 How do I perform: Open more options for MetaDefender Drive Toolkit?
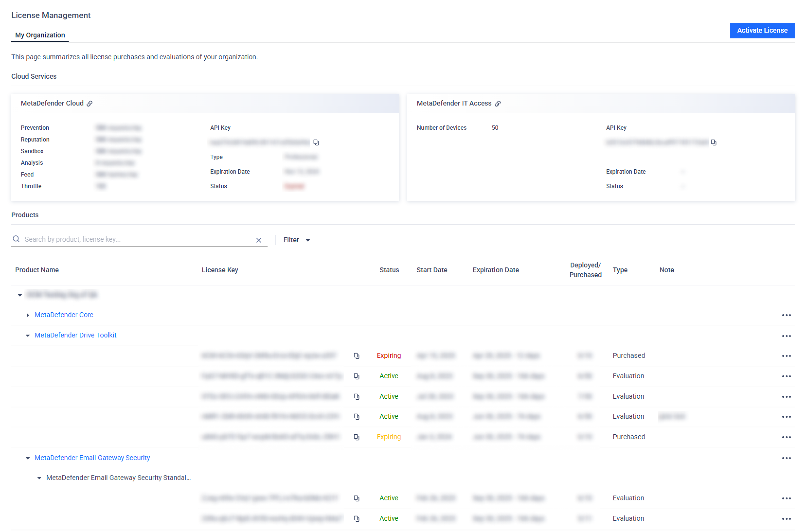[786, 336]
